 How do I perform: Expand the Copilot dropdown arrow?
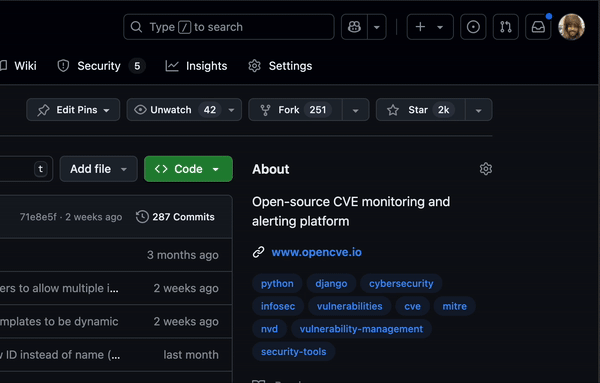pos(377,27)
